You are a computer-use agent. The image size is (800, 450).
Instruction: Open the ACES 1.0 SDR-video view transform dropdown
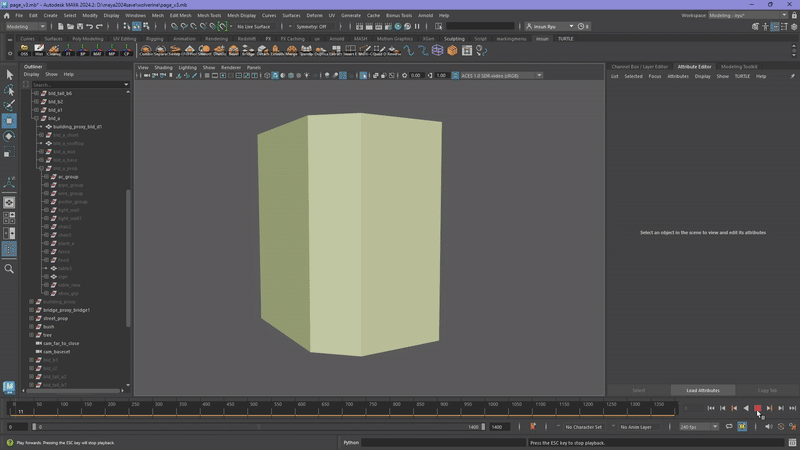coord(501,76)
